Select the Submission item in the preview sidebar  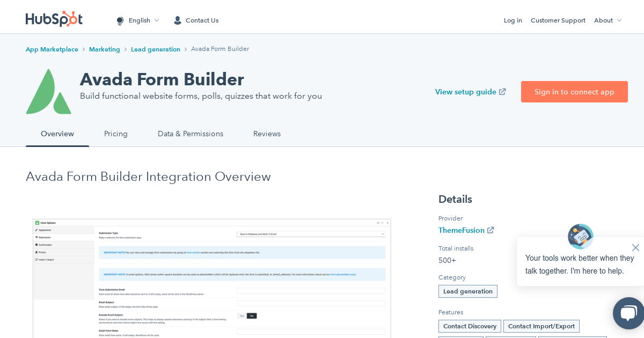click(45, 236)
